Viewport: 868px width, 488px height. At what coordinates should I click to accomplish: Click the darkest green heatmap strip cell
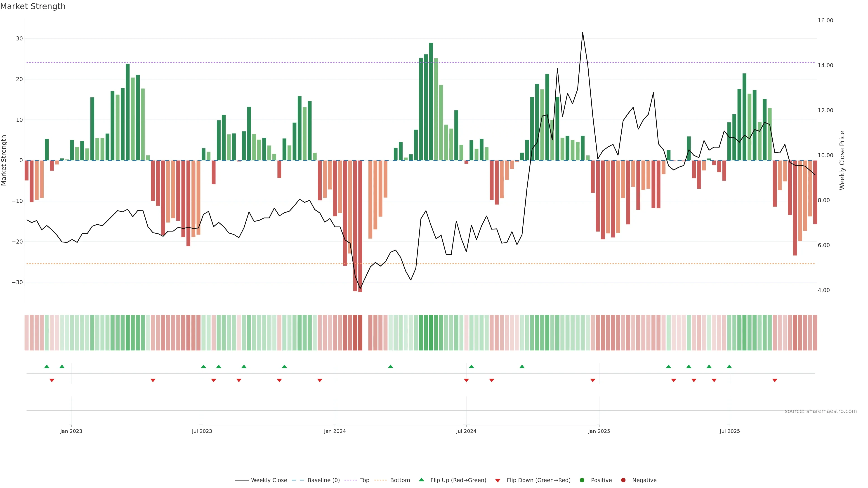(431, 333)
